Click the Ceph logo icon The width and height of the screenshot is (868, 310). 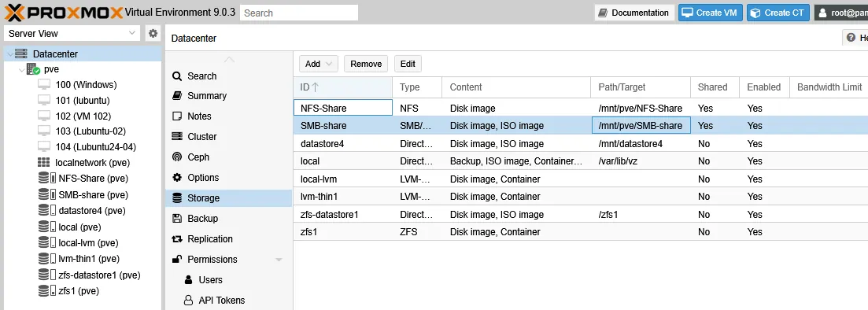click(x=177, y=157)
